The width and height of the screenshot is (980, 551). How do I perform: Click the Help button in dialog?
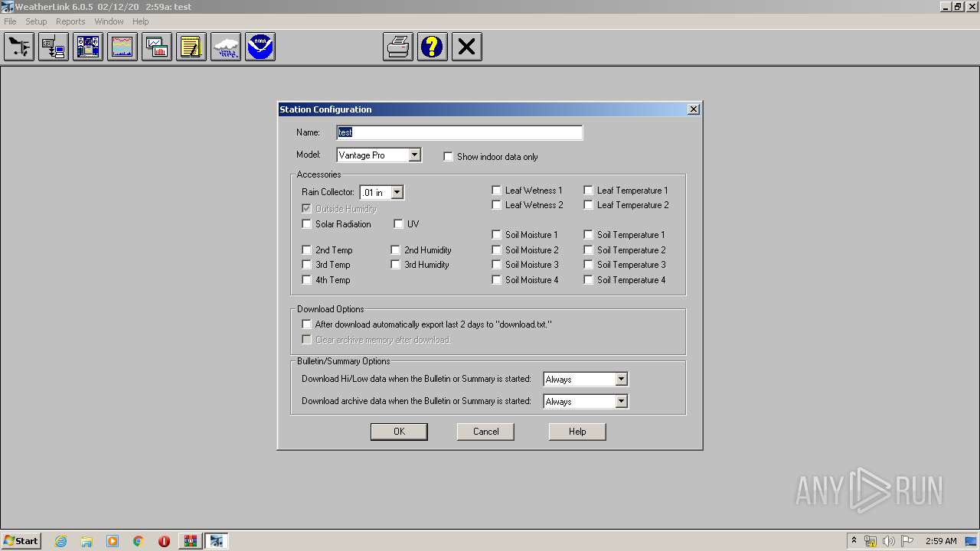coord(577,432)
